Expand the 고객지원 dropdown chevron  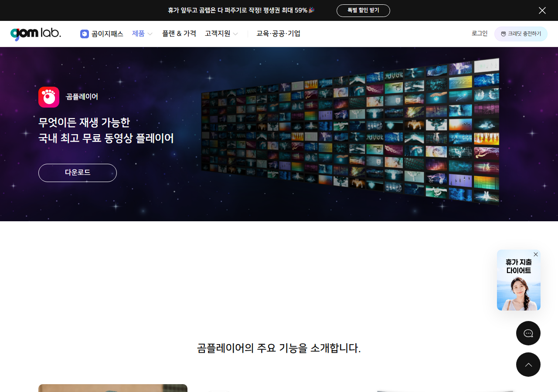coord(235,34)
